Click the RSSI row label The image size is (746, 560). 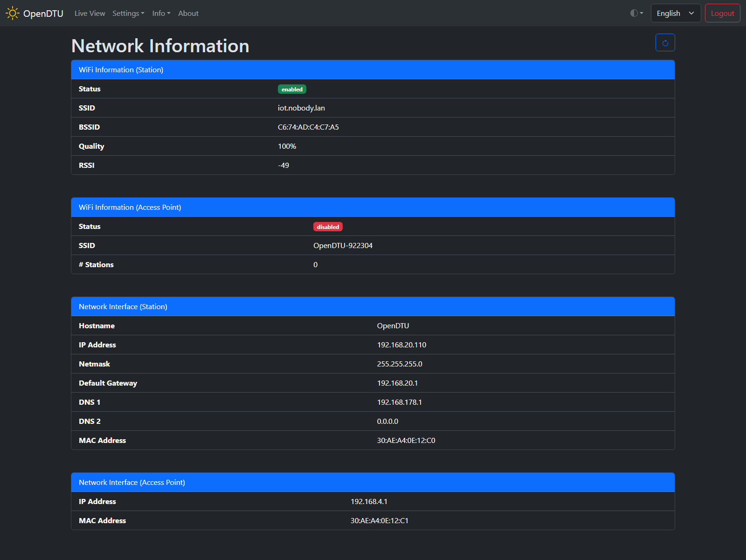86,166
